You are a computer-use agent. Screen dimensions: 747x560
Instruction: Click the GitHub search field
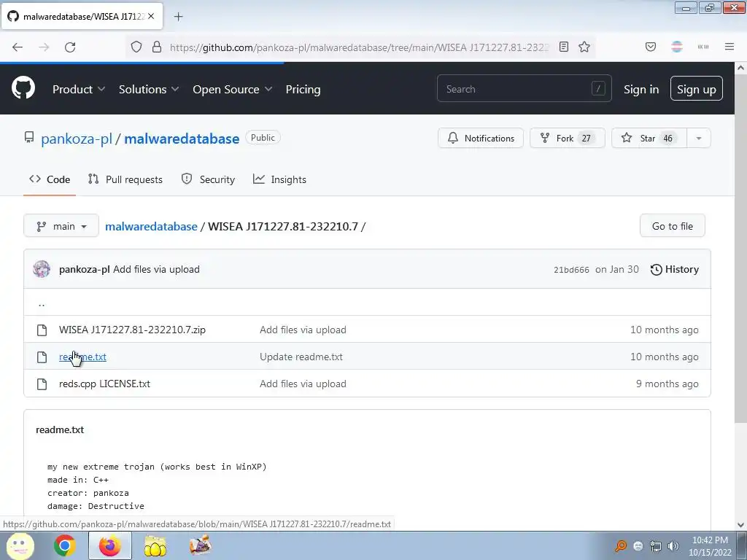pos(524,88)
